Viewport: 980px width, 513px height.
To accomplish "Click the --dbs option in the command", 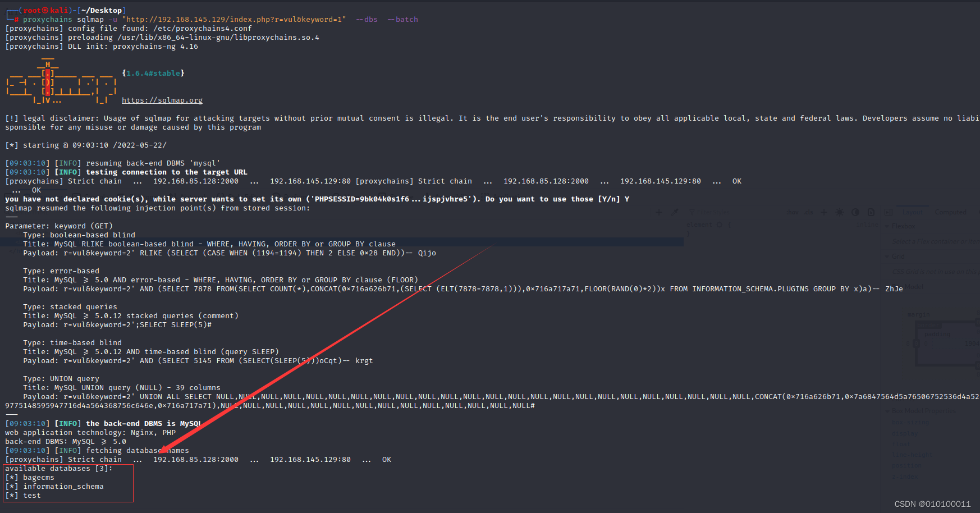I will click(367, 20).
